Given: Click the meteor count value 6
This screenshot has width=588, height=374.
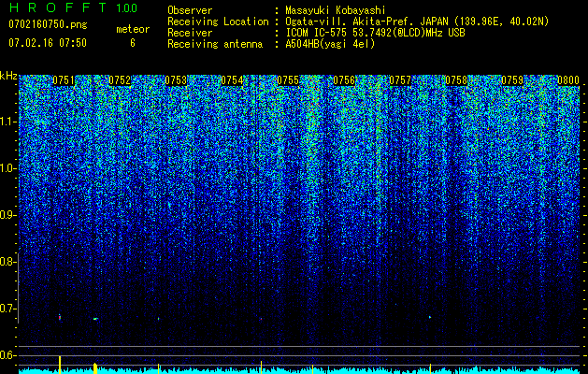Looking at the screenshot, I should 133,43.
